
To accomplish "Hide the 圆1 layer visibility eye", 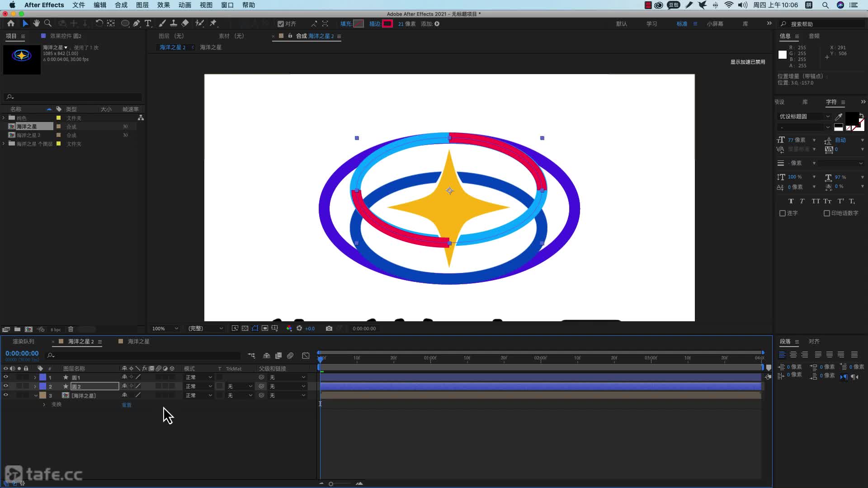I will coord(5,377).
